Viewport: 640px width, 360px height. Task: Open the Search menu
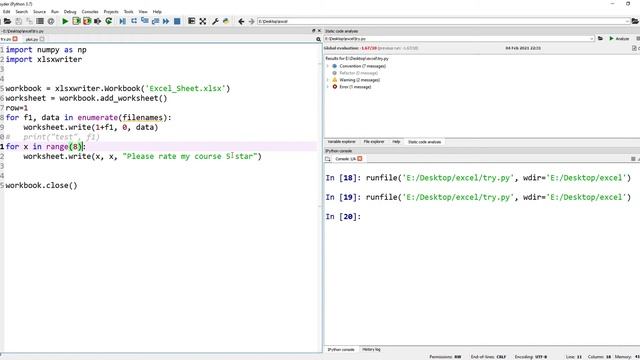pos(22,12)
